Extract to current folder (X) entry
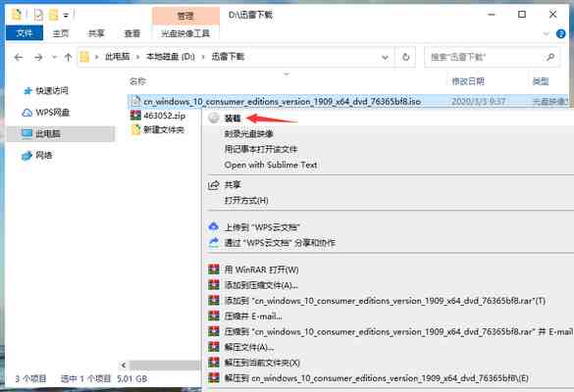This screenshot has width=574, height=392. 262,363
